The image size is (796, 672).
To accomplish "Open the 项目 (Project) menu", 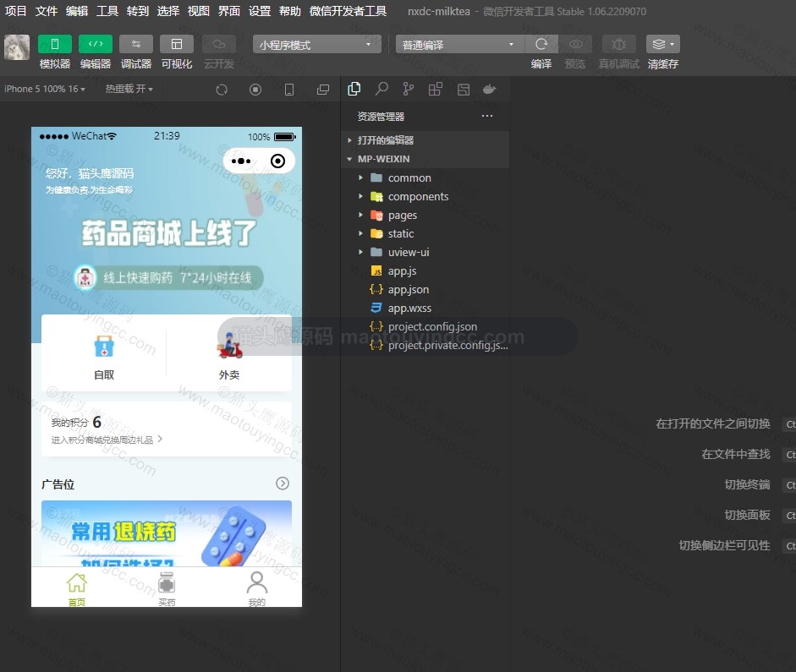I will pyautogui.click(x=15, y=11).
